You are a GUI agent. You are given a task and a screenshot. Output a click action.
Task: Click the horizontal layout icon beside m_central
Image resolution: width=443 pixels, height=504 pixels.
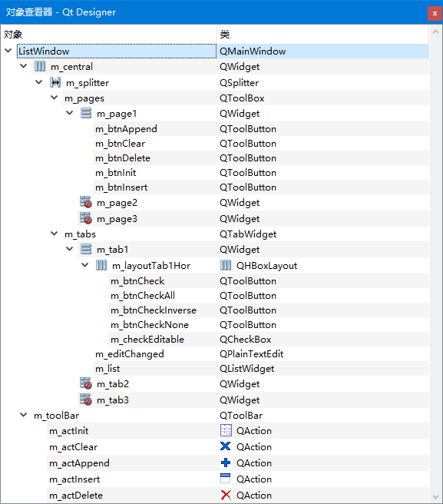(40, 67)
